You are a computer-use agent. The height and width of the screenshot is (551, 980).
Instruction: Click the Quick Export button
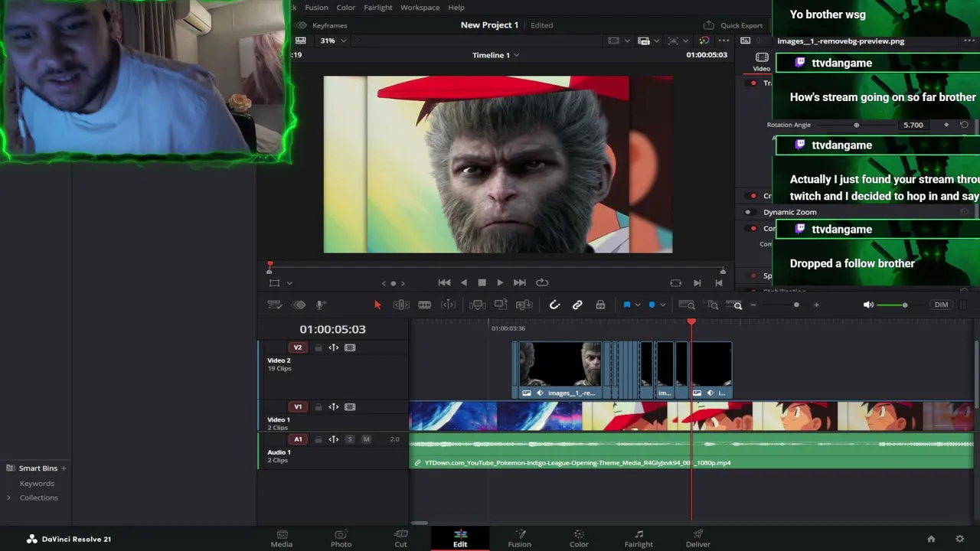[x=733, y=25]
